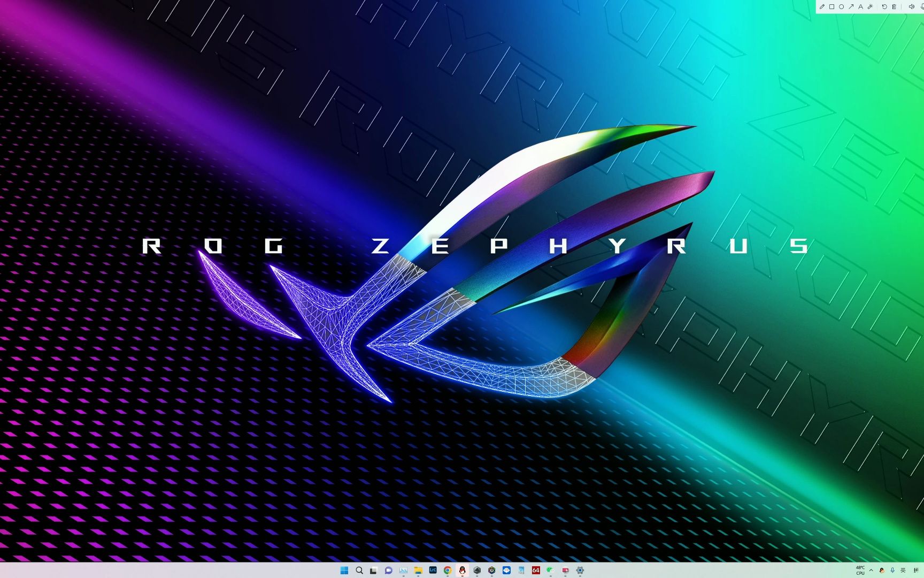
Task: Expand the hidden system tray icons
Action: tap(871, 571)
